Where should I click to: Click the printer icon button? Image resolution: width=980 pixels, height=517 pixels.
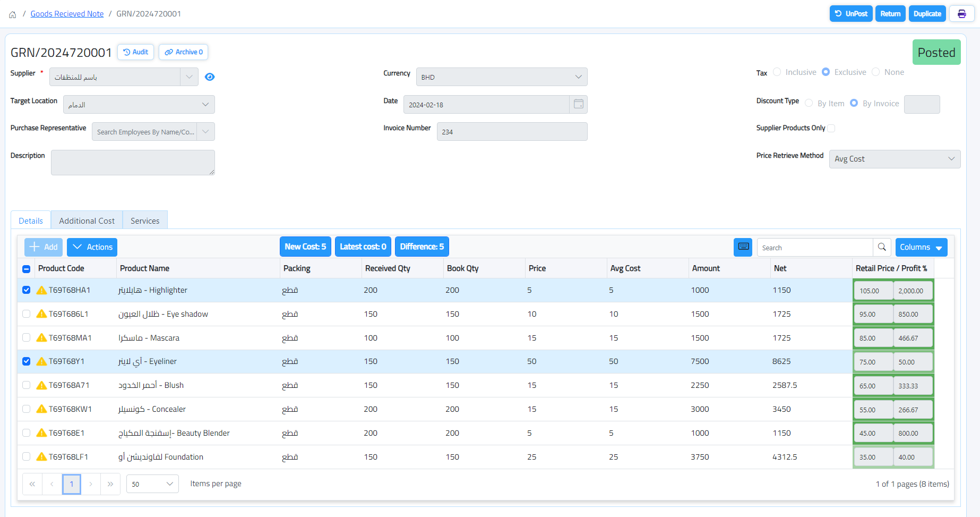(961, 14)
